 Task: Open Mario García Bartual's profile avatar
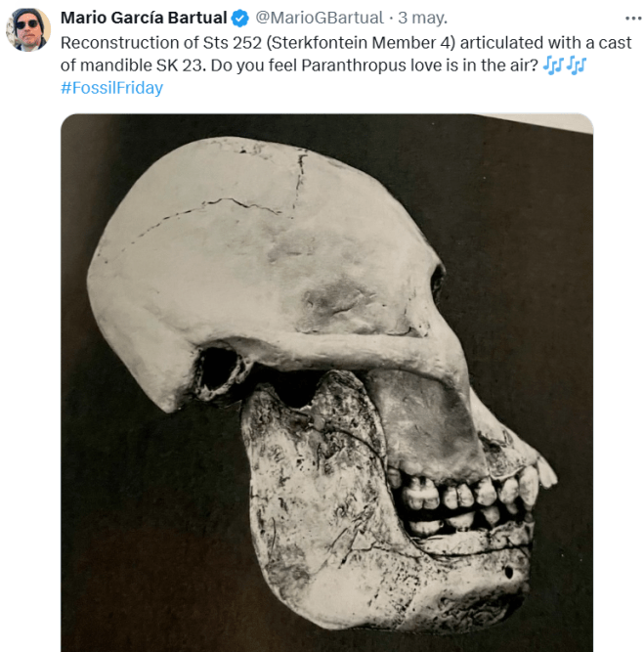28,29
